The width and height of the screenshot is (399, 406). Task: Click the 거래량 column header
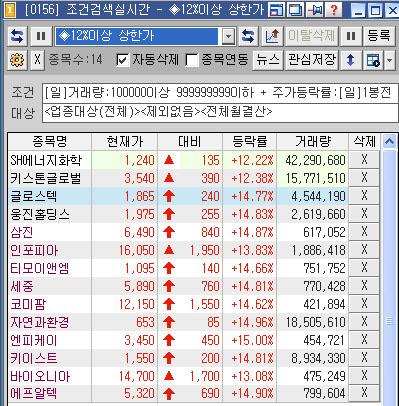313,142
